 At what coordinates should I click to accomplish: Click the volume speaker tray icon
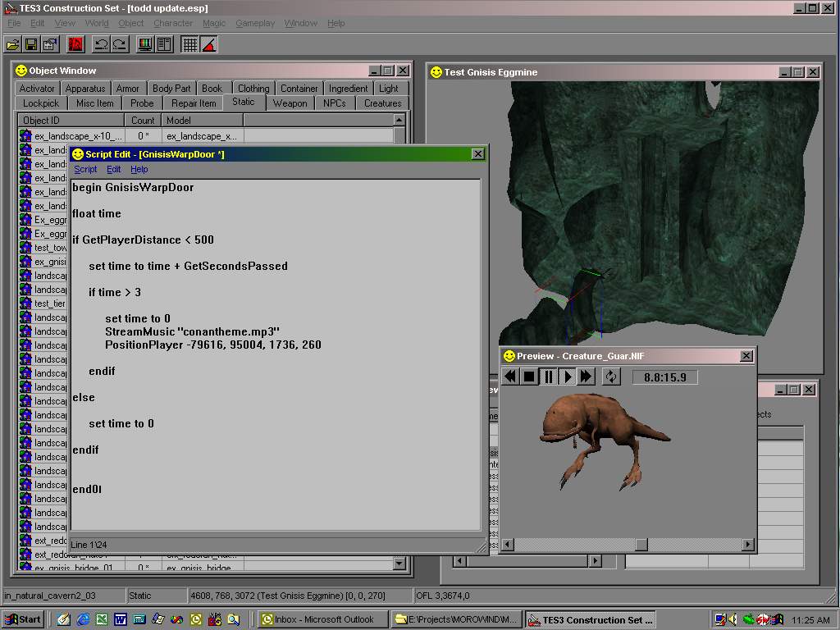tap(733, 619)
